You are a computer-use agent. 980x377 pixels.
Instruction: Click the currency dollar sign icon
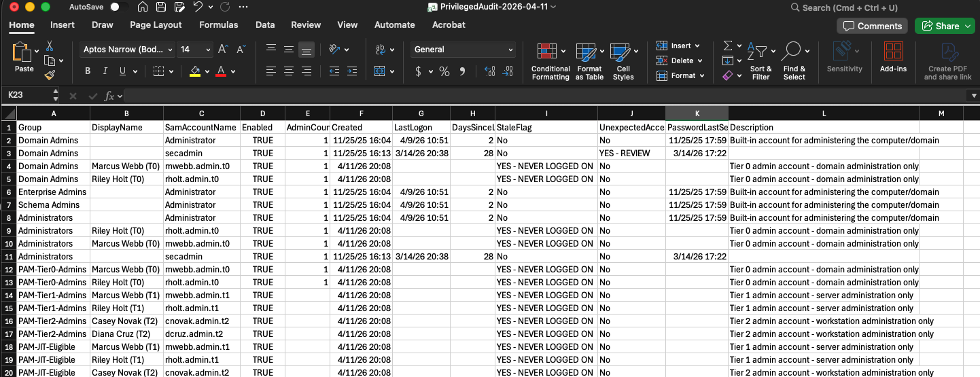[x=419, y=71]
